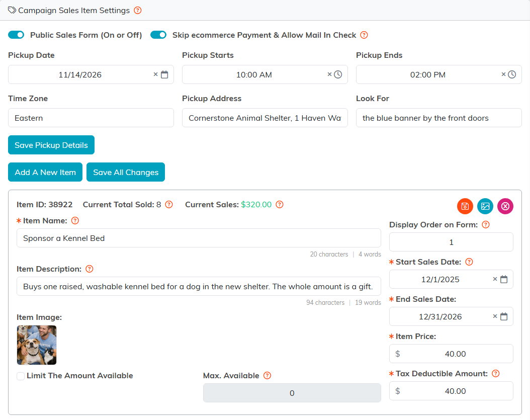
Task: Open the Start Sales Date calendar
Action: click(x=504, y=279)
